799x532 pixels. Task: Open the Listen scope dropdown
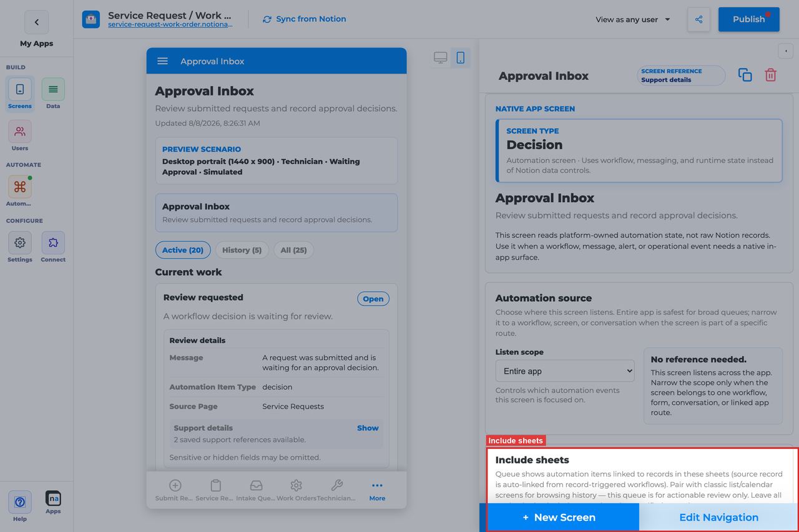565,371
